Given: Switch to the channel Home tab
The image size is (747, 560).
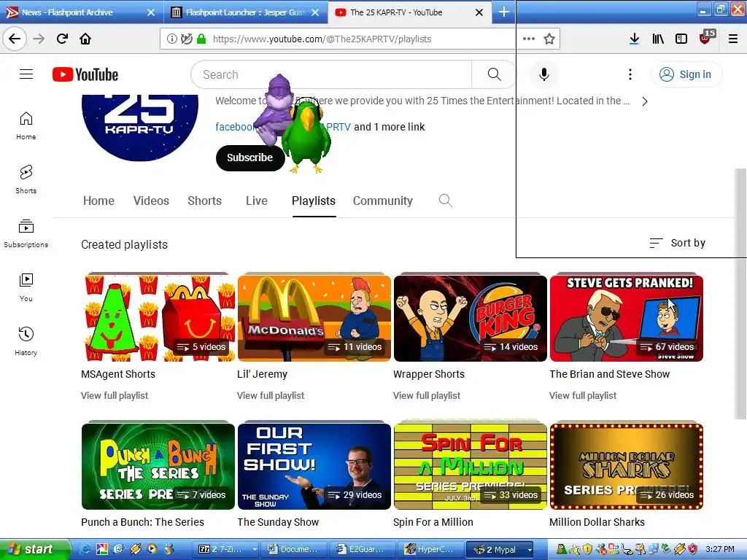Looking at the screenshot, I should click(x=98, y=201).
